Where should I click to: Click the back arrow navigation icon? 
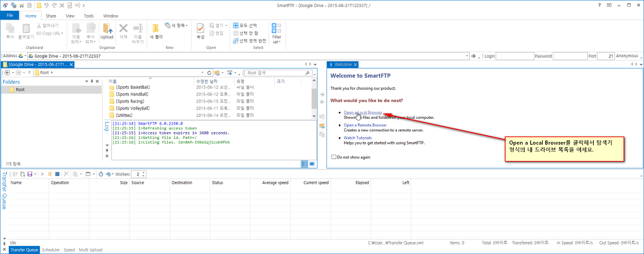[7, 73]
